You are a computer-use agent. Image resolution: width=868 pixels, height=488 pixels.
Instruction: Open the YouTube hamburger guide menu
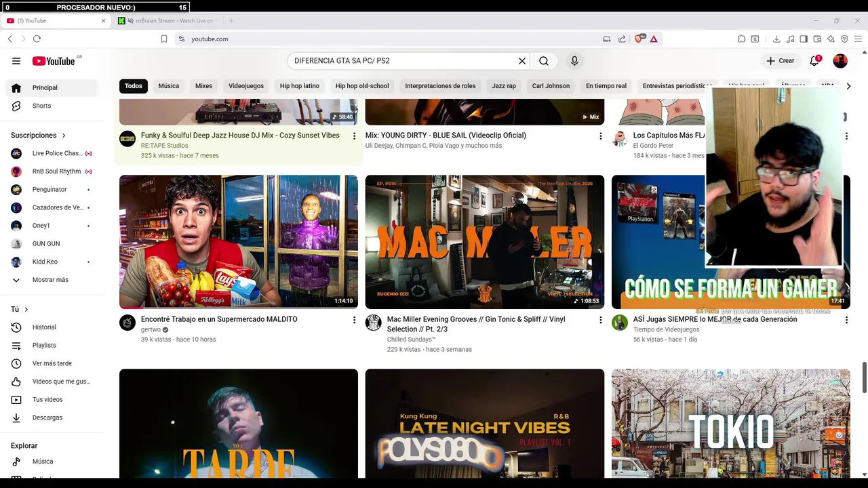[x=16, y=61]
